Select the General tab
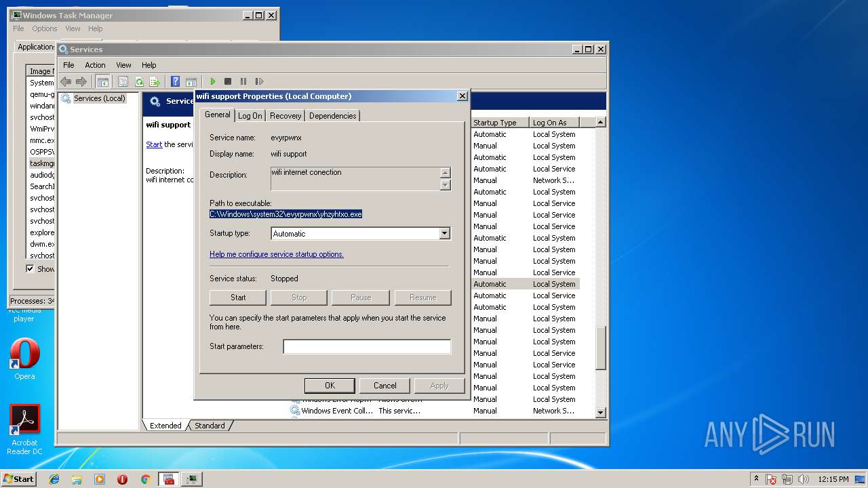Image resolution: width=868 pixels, height=488 pixels. (x=218, y=115)
